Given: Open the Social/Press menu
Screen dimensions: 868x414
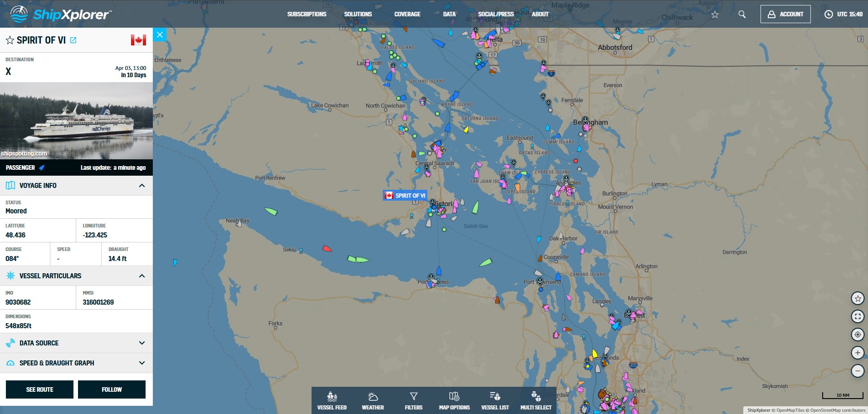Looking at the screenshot, I should point(496,14).
